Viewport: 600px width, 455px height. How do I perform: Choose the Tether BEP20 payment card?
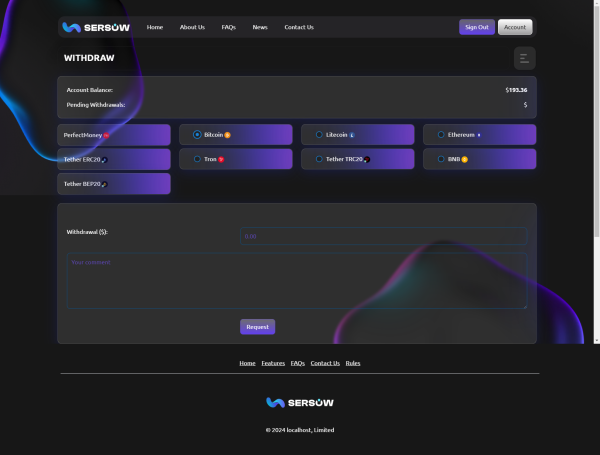[114, 184]
